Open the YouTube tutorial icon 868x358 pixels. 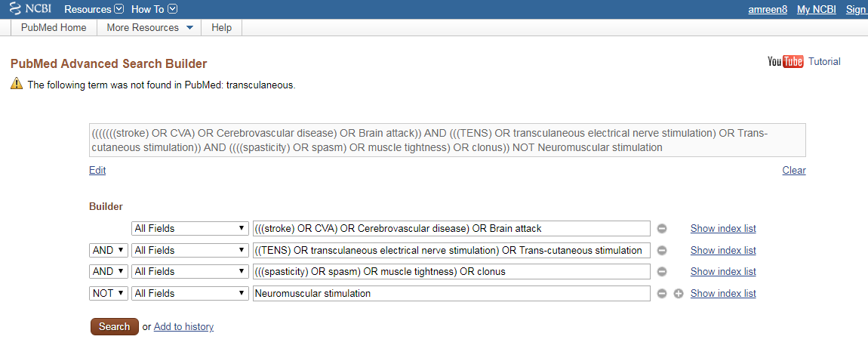tap(785, 62)
